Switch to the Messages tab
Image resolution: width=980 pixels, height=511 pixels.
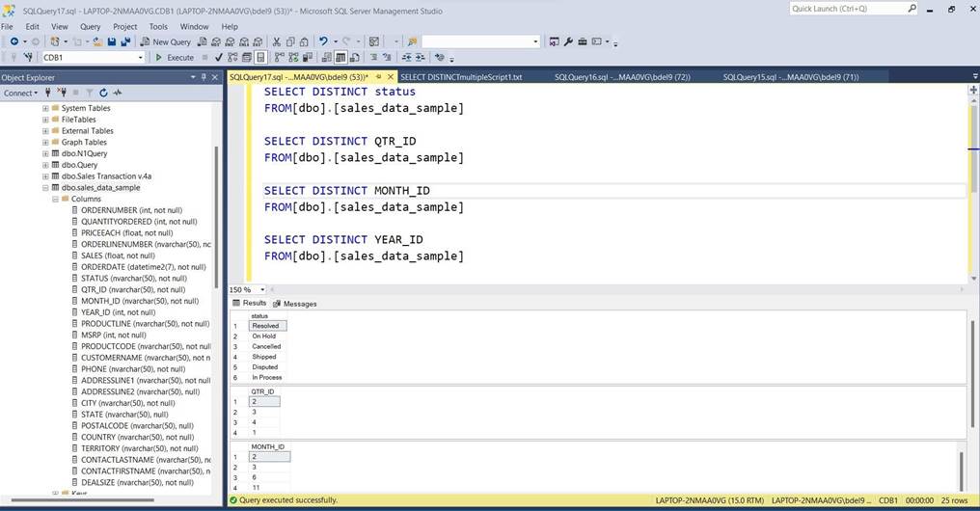pyautogui.click(x=294, y=304)
